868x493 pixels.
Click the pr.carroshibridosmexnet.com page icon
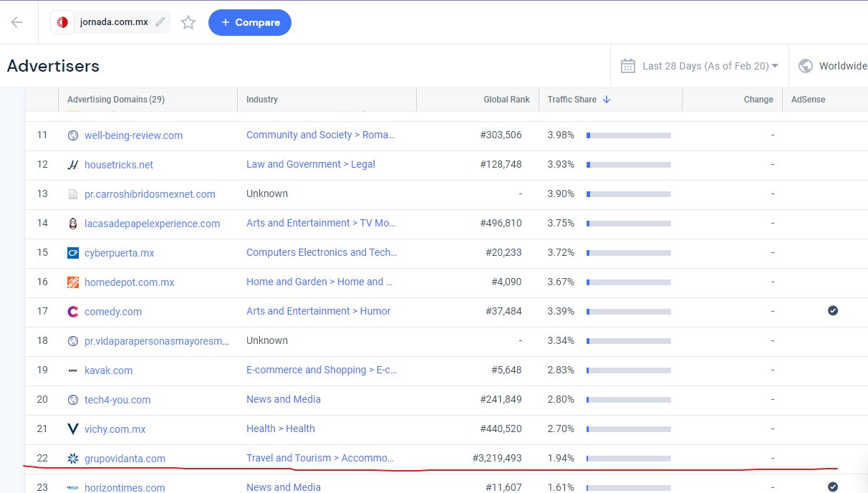[x=72, y=194]
